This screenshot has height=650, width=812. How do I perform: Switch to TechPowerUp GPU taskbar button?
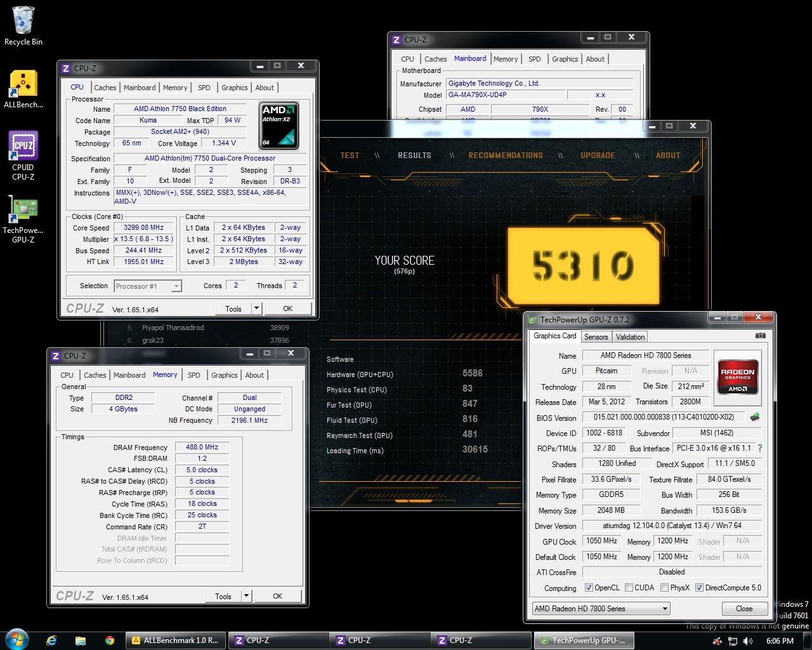coord(584,640)
